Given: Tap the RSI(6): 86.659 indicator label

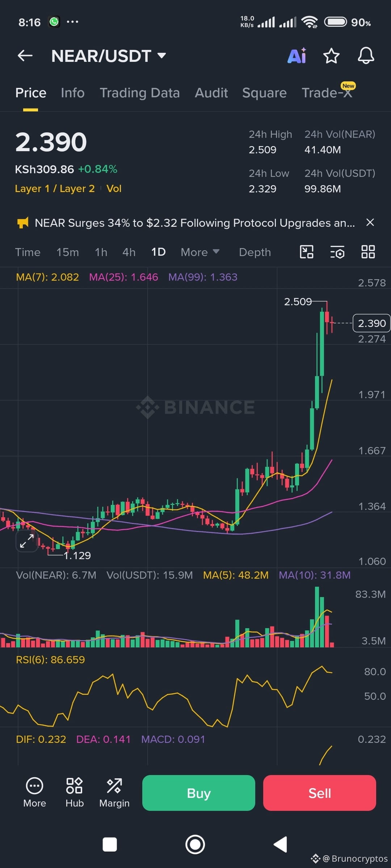Looking at the screenshot, I should (50, 660).
